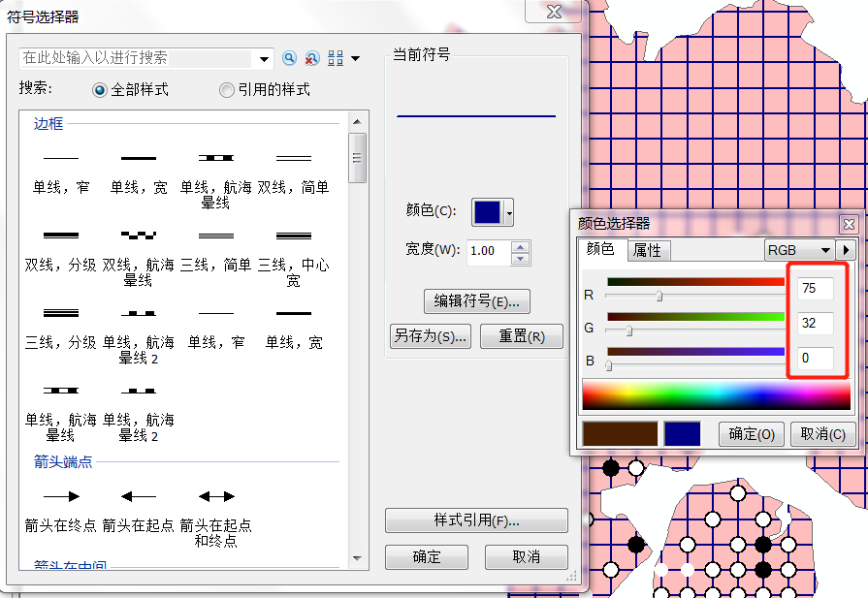Image resolution: width=868 pixels, height=598 pixels.
Task: Select the 引用的样式 radio button
Action: coord(227,90)
